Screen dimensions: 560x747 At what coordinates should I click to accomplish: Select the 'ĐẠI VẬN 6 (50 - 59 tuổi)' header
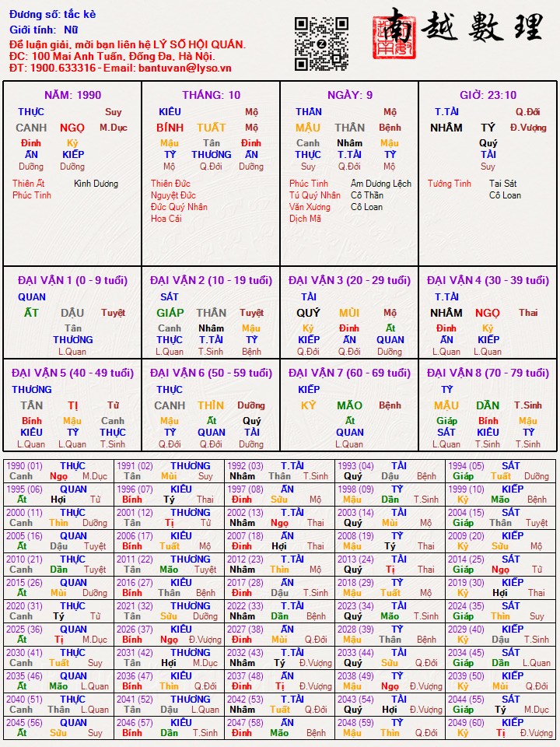211,373
